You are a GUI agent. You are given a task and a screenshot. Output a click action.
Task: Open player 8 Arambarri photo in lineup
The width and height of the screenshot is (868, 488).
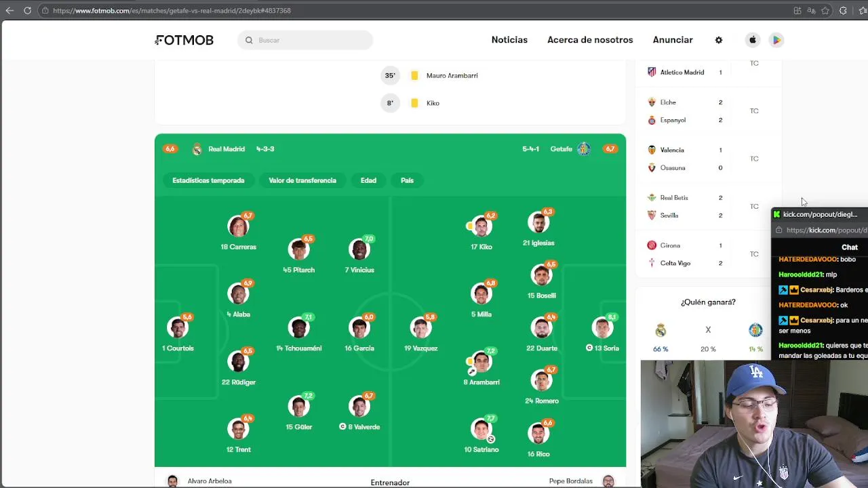(481, 362)
